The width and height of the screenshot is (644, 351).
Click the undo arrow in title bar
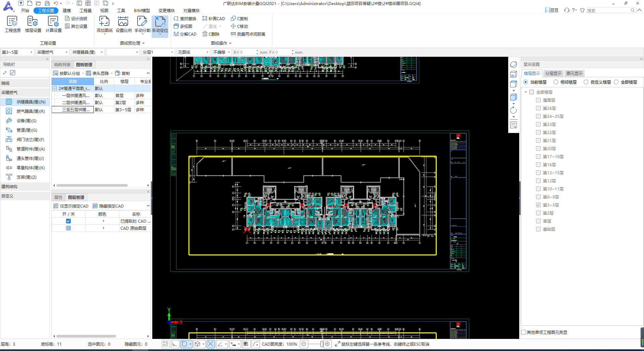pos(56,3)
